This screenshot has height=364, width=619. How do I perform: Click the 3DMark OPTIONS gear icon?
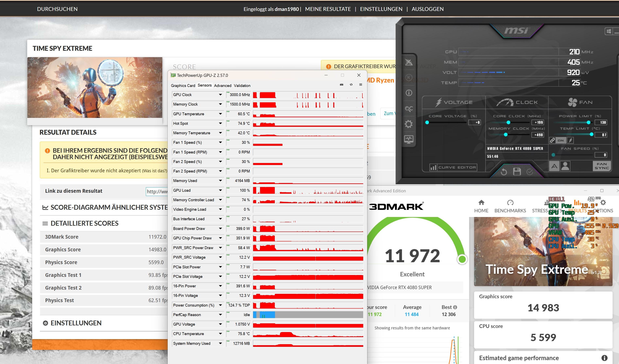(603, 202)
